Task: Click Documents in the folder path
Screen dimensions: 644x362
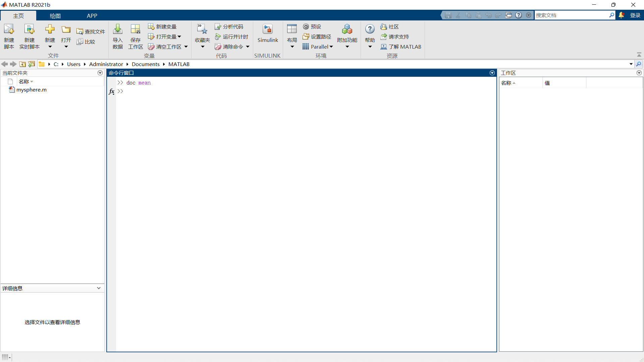Action: (146, 64)
